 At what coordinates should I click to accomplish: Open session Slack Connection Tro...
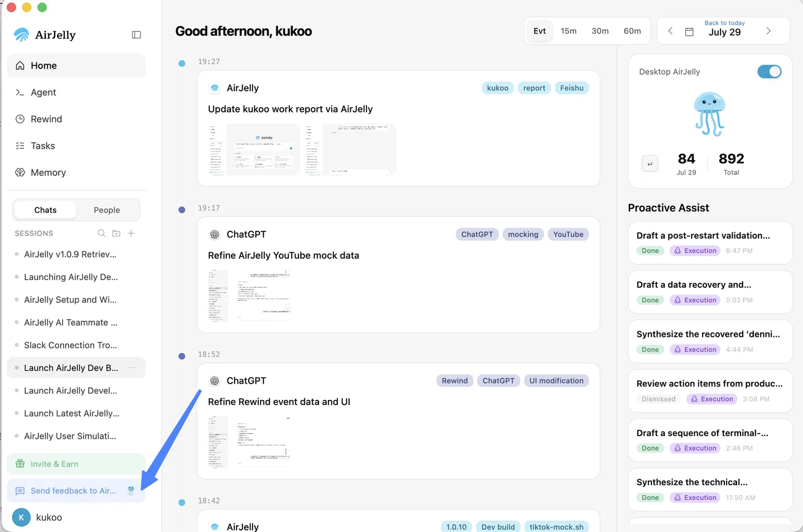76,345
